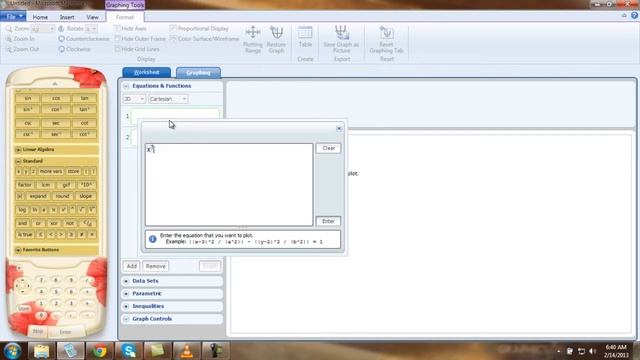The height and width of the screenshot is (360, 640).
Task: Collapse Equations & Functions section
Action: (x=126, y=86)
